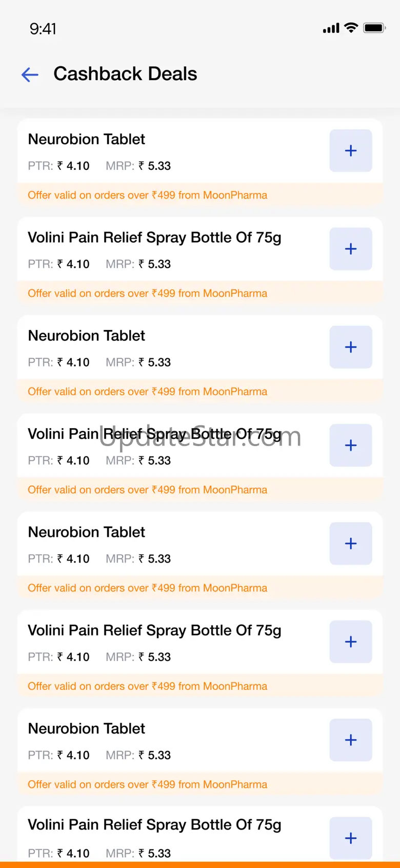Tap the offer banner under the fourth Neurobion card
The width and height of the screenshot is (400, 868).
point(148,784)
